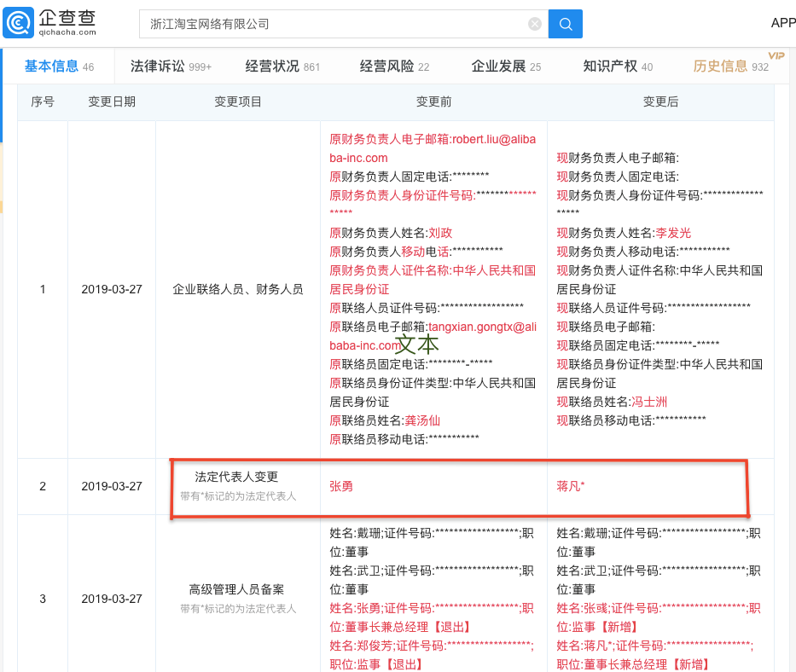
Task: Switch to the 知识产权 tab
Action: click(610, 67)
